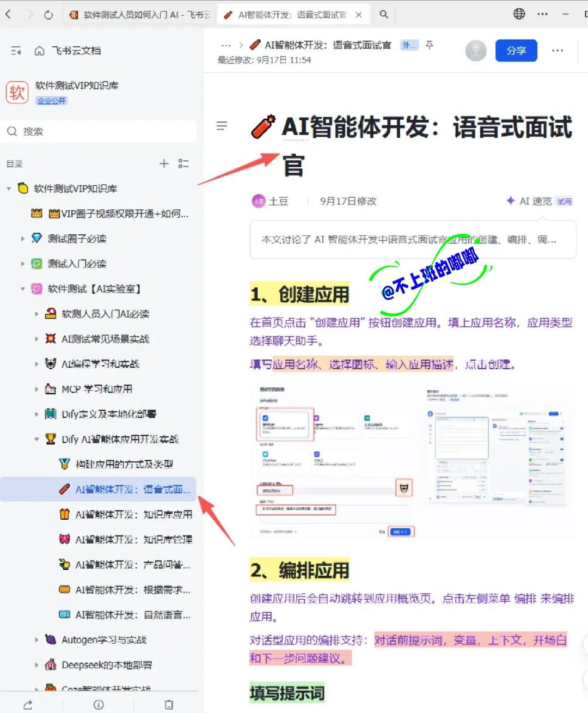Click the pin icon next to the document title
The height and width of the screenshot is (713, 588).
coord(430,45)
